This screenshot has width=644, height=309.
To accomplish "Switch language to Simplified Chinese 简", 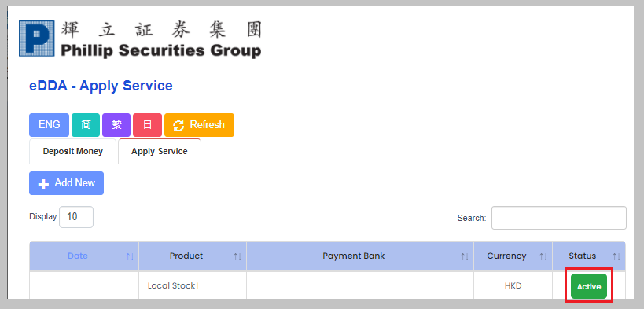I will [x=86, y=125].
